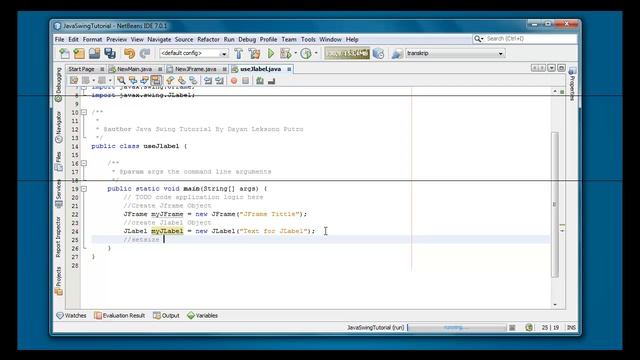Collapse the comment fold at line 16

pos(84,163)
